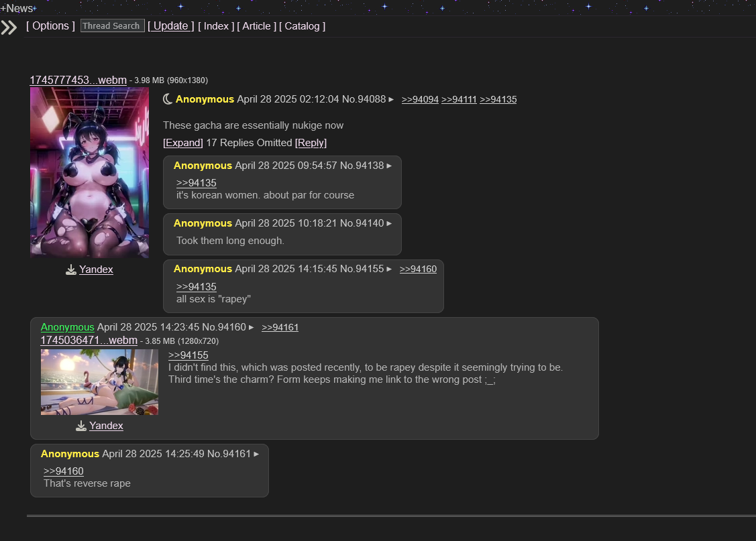Click the download icon under the first thumbnail
Screen dimensions: 756x541
71,269
